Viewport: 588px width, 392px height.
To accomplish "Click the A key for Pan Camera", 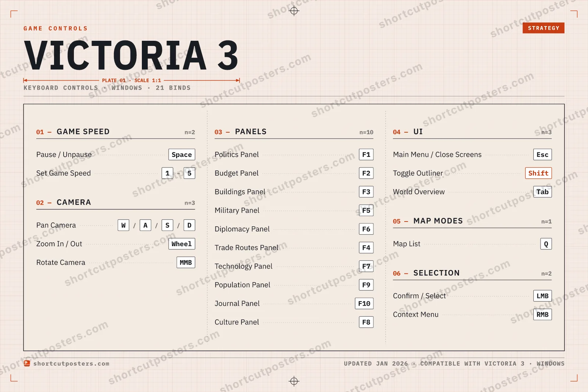I will point(146,225).
